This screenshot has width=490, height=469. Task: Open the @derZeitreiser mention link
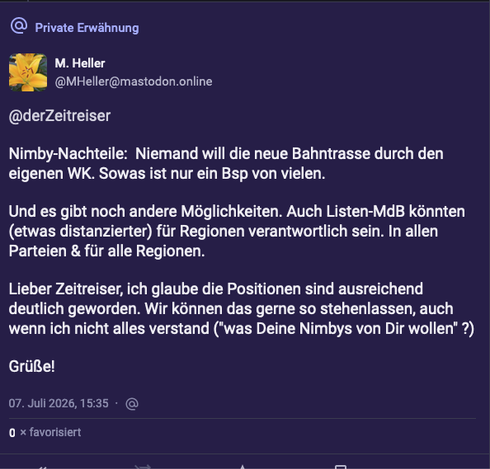coord(60,116)
